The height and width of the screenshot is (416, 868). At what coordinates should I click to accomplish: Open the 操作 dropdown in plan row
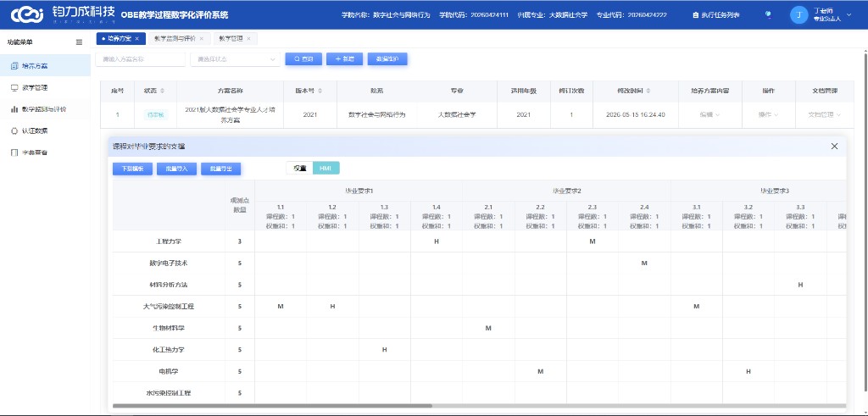[768, 115]
